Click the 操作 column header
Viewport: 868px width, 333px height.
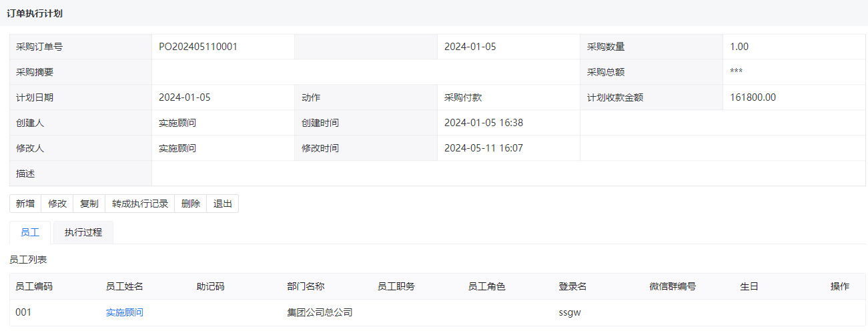[x=840, y=286]
